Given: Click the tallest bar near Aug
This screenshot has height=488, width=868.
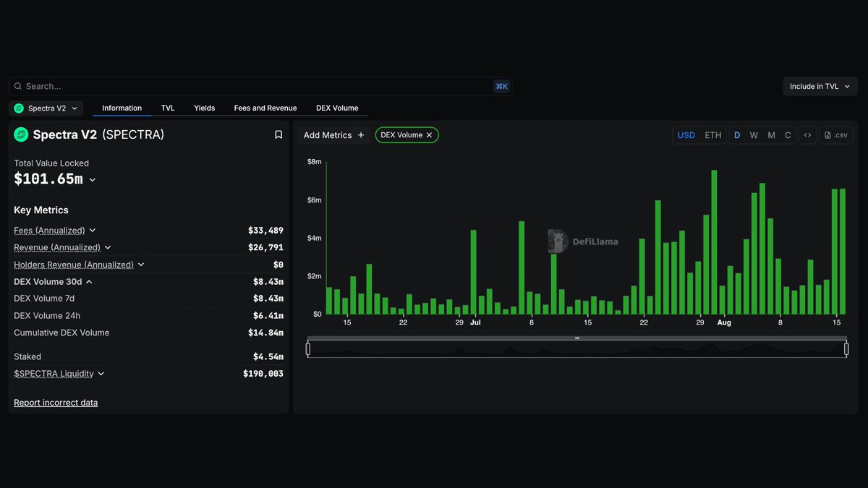Looking at the screenshot, I should click(x=714, y=242).
